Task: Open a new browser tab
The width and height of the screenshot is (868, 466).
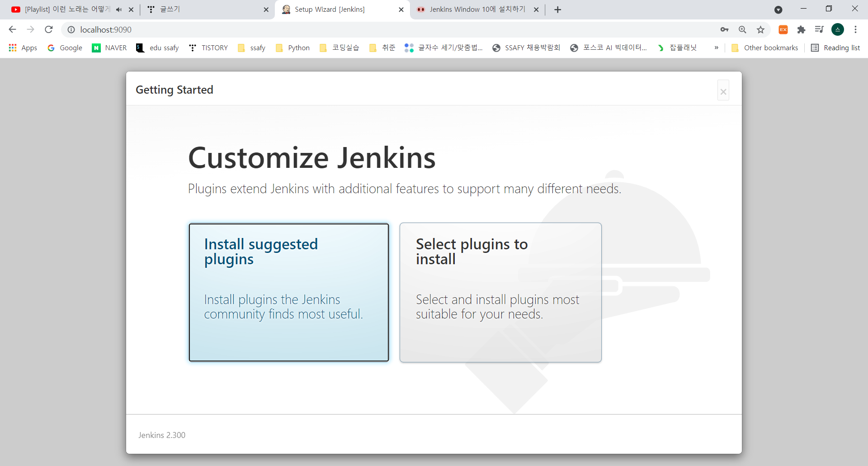Action: click(x=558, y=10)
